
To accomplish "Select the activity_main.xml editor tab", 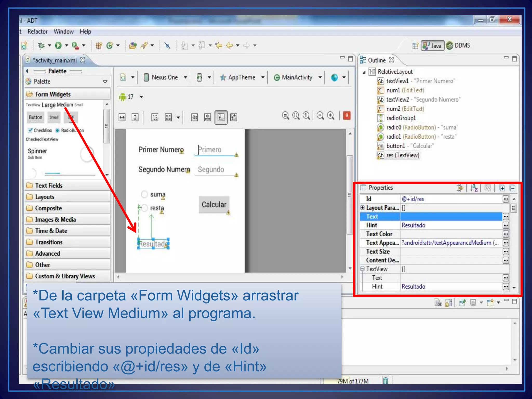I will pyautogui.click(x=55, y=60).
